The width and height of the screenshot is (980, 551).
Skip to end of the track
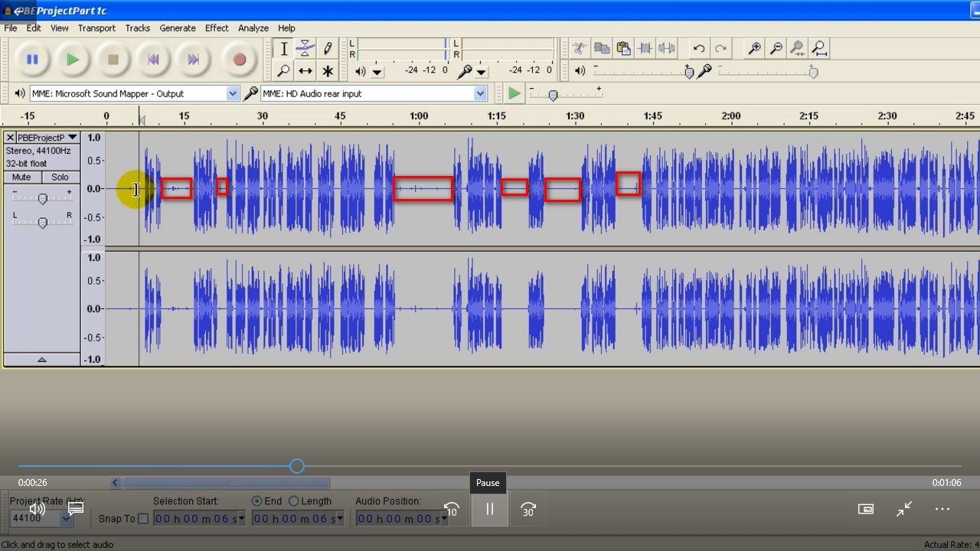pyautogui.click(x=194, y=59)
